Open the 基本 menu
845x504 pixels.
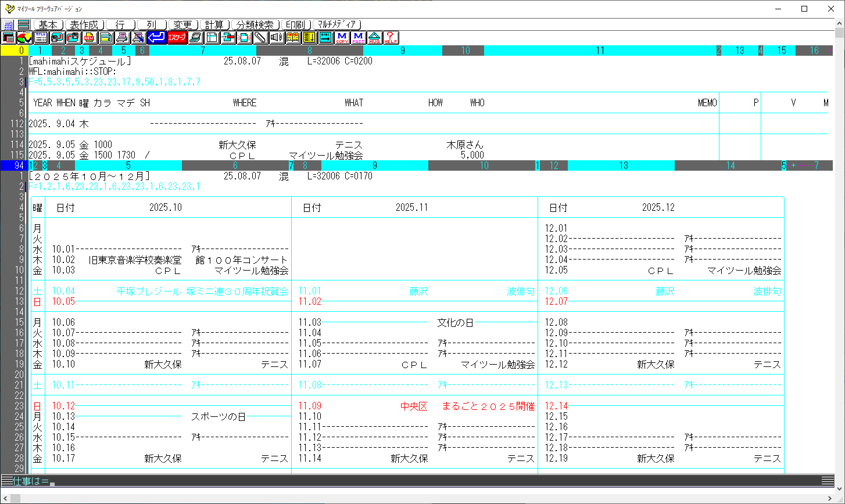pyautogui.click(x=48, y=25)
